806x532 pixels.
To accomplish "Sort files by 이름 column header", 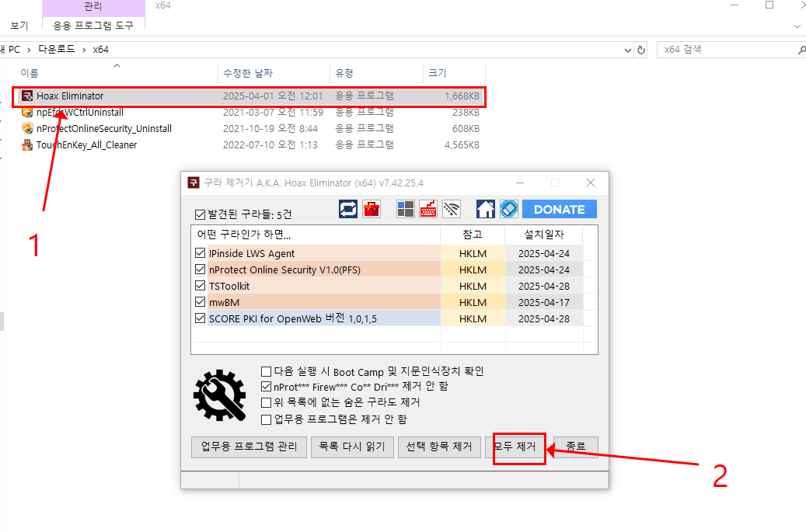I will tap(117, 74).
